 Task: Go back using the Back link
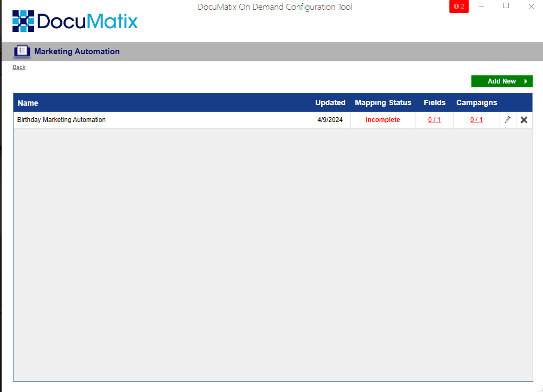point(19,67)
